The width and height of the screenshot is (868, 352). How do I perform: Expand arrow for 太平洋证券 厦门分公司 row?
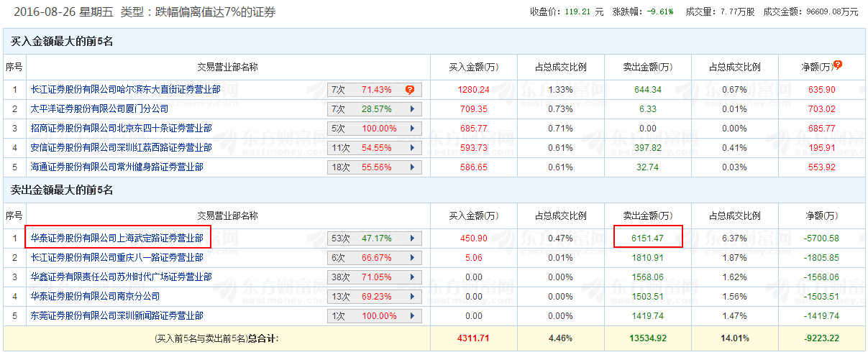[x=412, y=109]
